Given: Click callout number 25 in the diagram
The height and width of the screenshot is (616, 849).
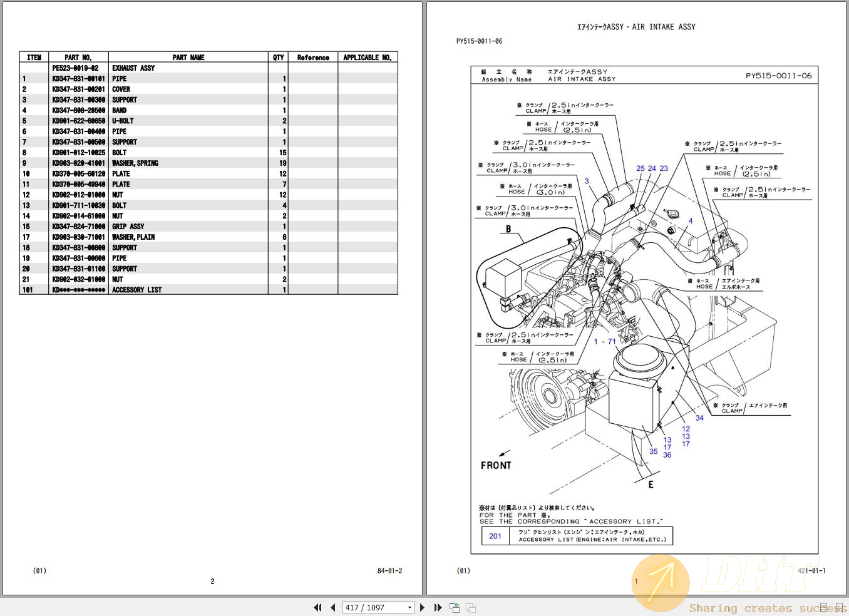Looking at the screenshot, I should (641, 168).
